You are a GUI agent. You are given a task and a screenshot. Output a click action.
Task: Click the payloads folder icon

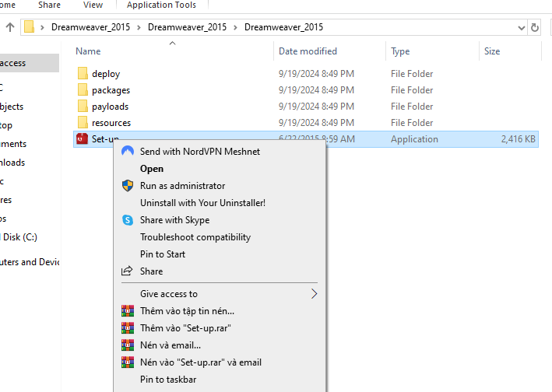pos(83,107)
